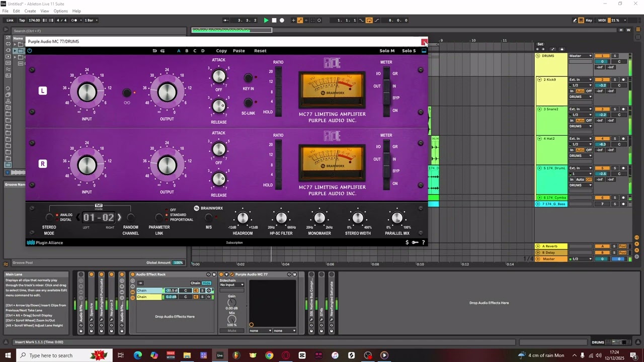Toggle left channel KEY IN switch
Viewport: 644px width, 362px height.
[248, 78]
